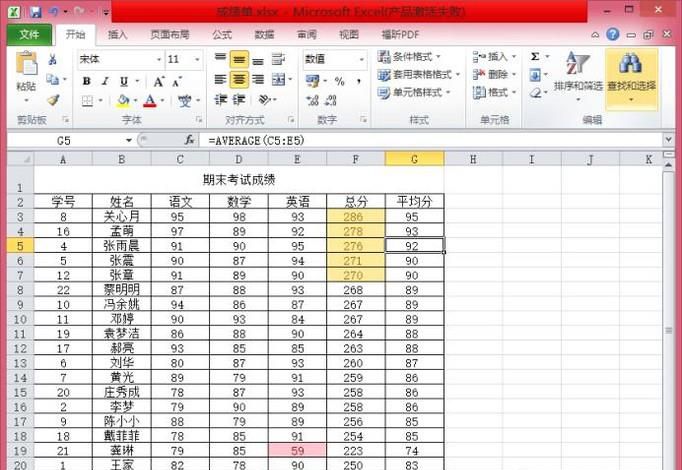Open the font name dropdown 宋体
This screenshot has height=470, width=682.
(159, 59)
